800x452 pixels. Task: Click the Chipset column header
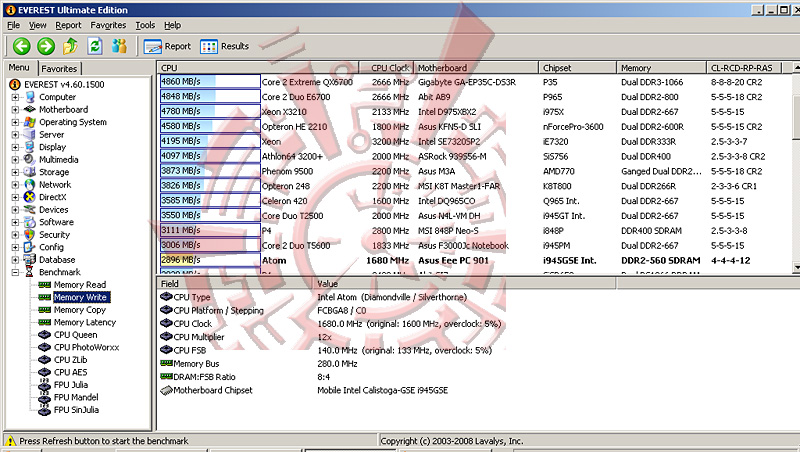pos(578,68)
